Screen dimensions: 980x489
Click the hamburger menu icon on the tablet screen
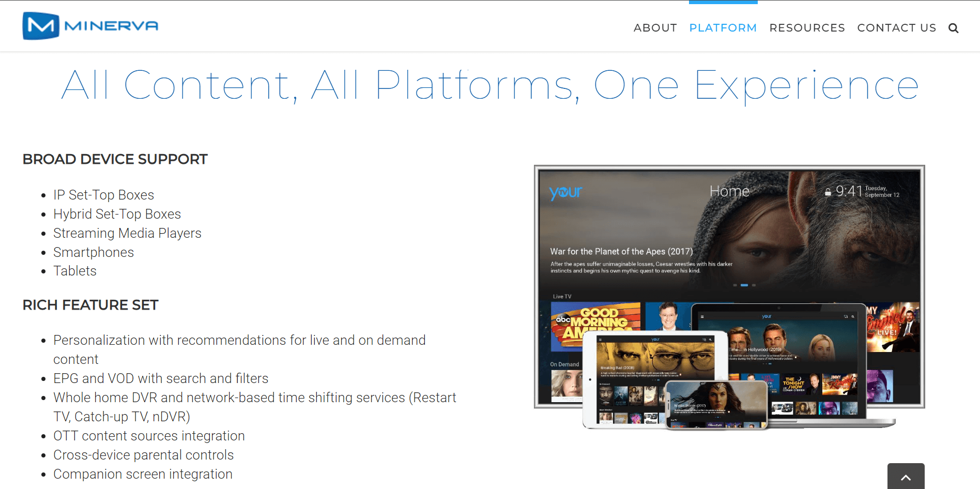pyautogui.click(x=600, y=340)
